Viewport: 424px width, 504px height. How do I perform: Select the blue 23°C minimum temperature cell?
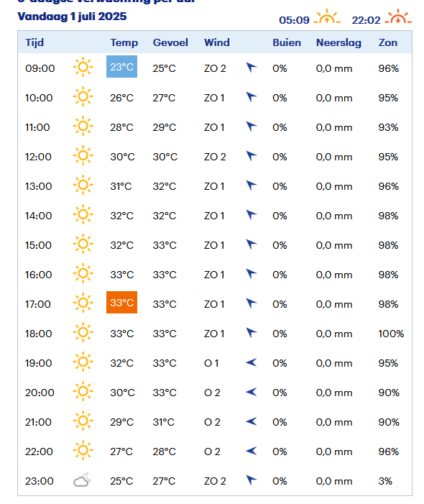pyautogui.click(x=121, y=67)
